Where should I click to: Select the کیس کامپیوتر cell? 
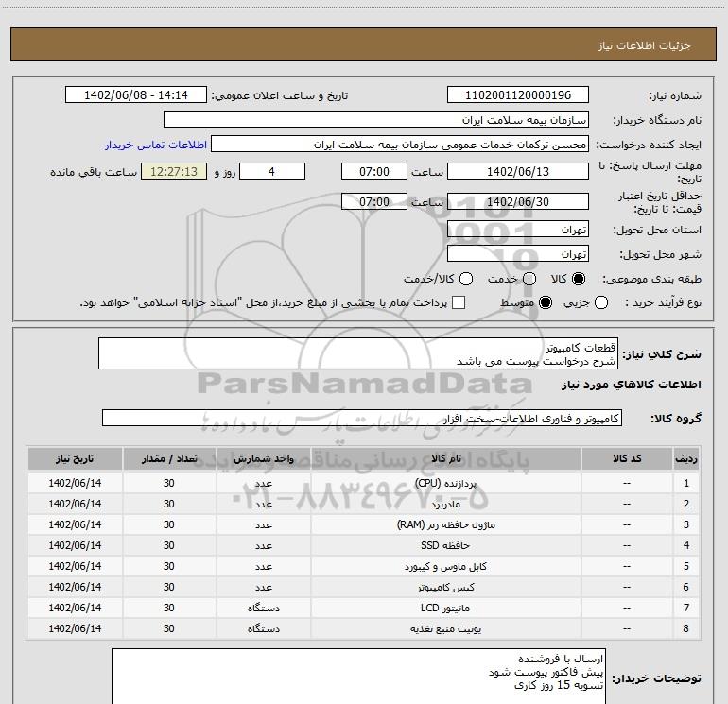[x=445, y=587]
